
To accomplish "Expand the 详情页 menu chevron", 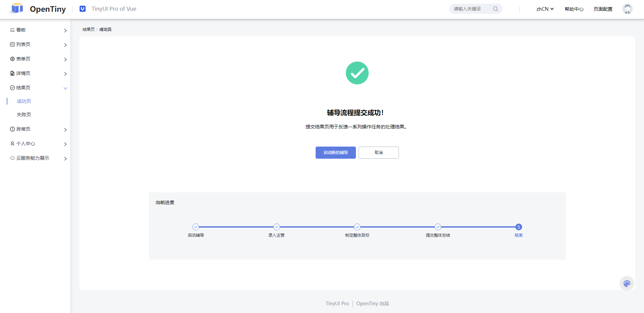I will [65, 74].
